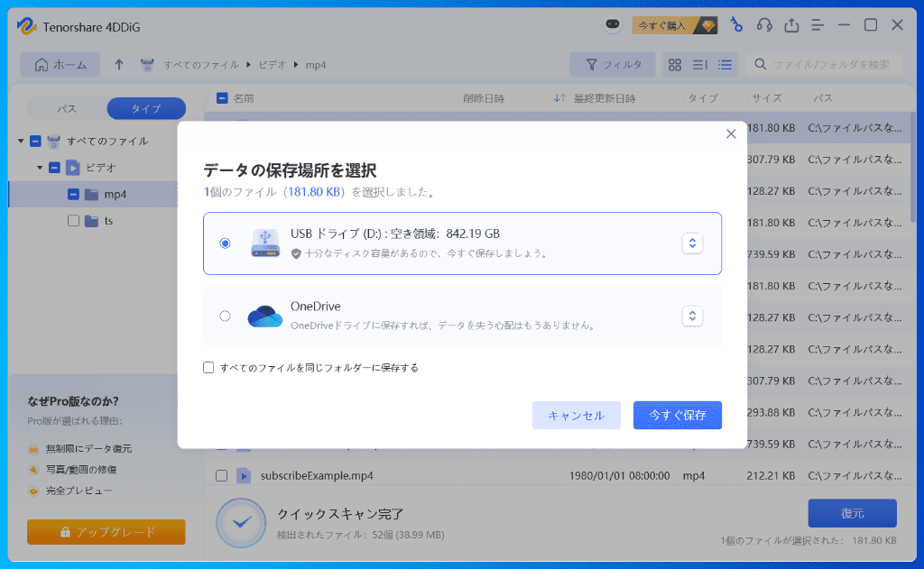Click the quick scan complete checkmark circle
This screenshot has height=569, width=924.
[241, 522]
